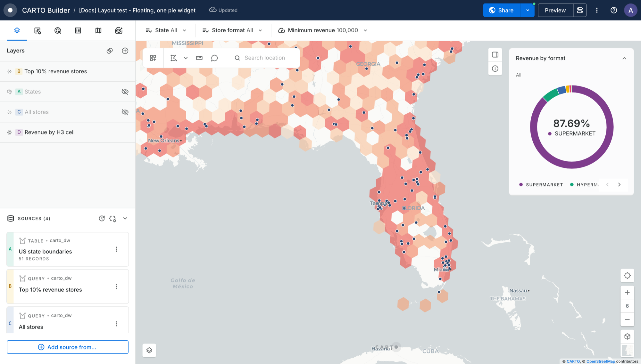Click the OpenStreetMap attribution link
641x364 pixels.
[601, 361]
